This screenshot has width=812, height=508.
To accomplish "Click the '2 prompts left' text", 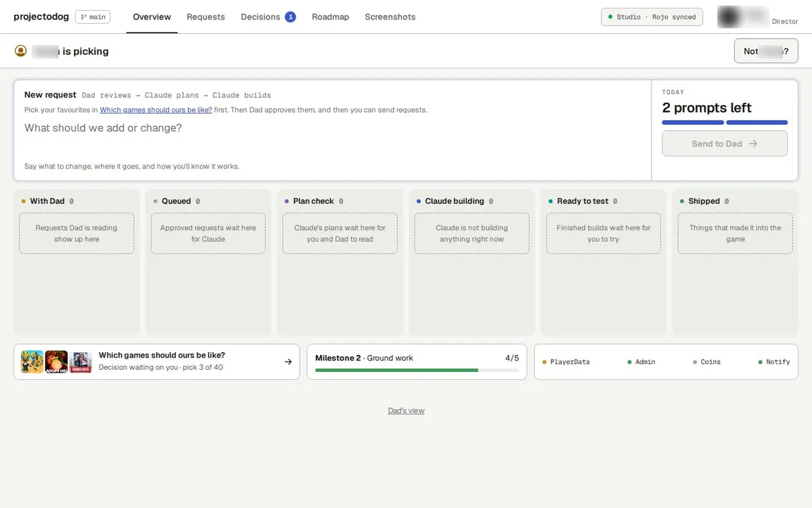I will (706, 108).
